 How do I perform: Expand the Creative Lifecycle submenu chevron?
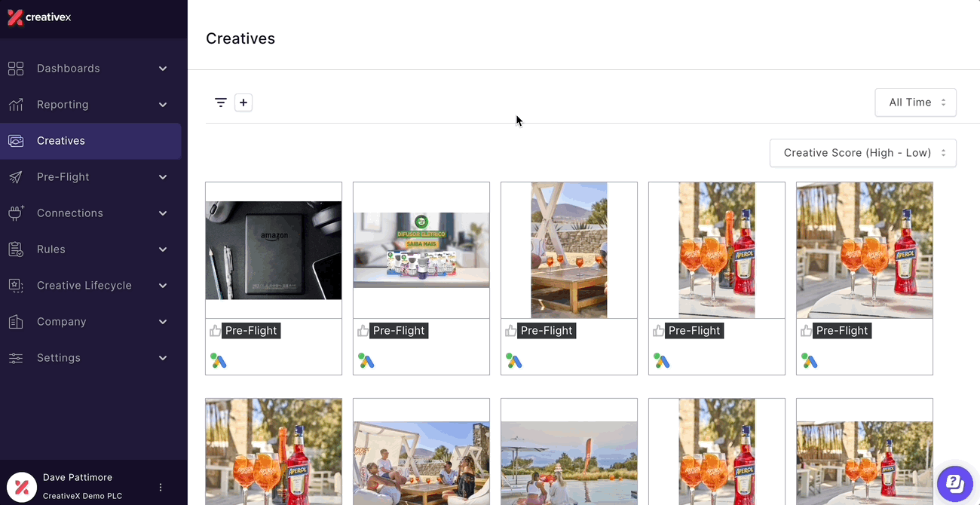coord(163,286)
